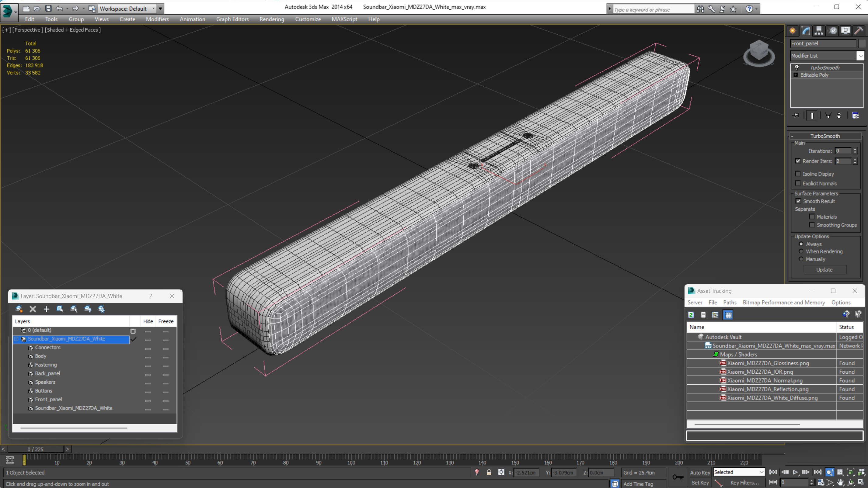Click Create New Layer icon in the Layer dialog
This screenshot has width=868, height=488.
pos(19,309)
